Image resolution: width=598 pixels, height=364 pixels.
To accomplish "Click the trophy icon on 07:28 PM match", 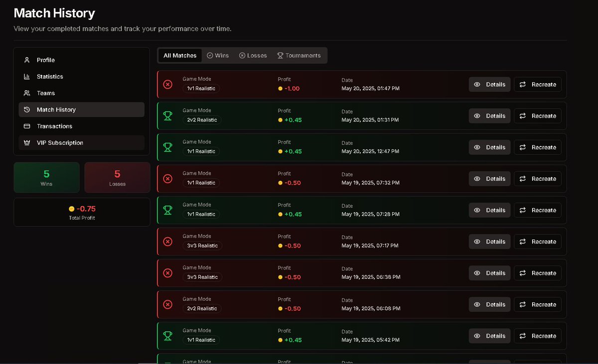I will coord(168,210).
